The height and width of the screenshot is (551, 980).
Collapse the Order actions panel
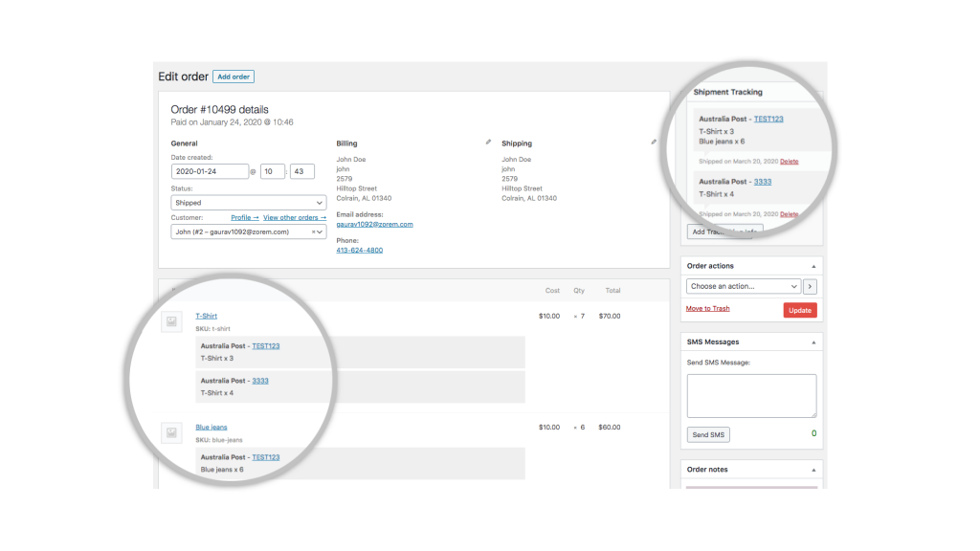[813, 267]
